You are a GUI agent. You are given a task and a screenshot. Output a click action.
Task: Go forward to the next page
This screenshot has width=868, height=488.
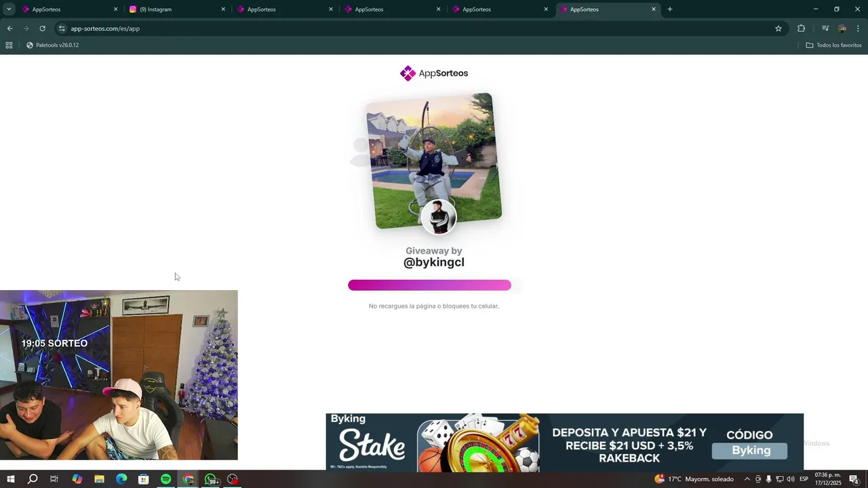point(26,28)
